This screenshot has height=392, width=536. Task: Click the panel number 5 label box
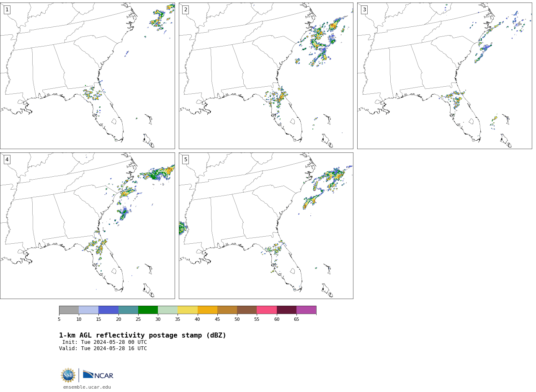[186, 160]
